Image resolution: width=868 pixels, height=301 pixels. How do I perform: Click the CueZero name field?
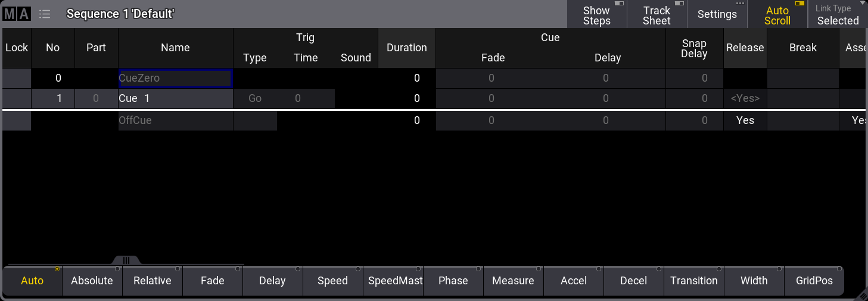click(175, 78)
